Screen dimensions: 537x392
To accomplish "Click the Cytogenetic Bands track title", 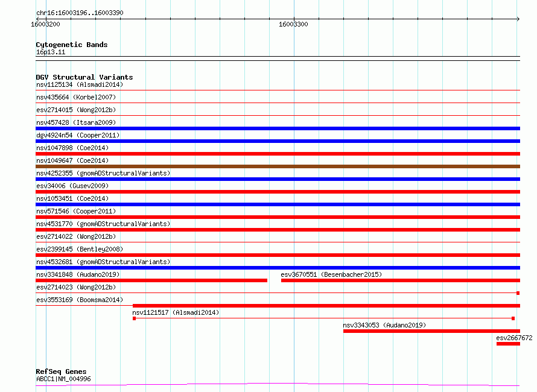I will point(72,45).
